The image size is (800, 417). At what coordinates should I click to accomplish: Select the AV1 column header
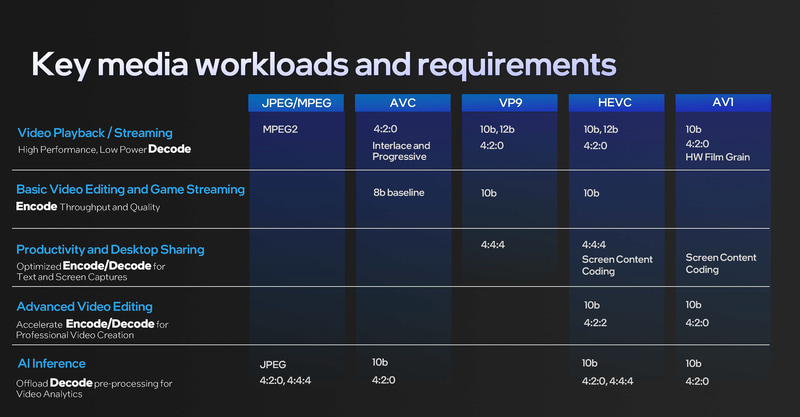[723, 103]
